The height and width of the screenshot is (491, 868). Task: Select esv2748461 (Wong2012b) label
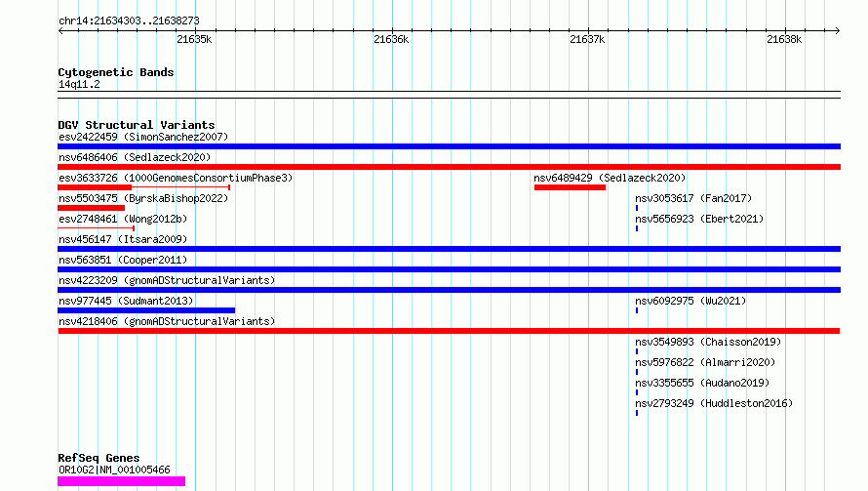tap(123, 219)
